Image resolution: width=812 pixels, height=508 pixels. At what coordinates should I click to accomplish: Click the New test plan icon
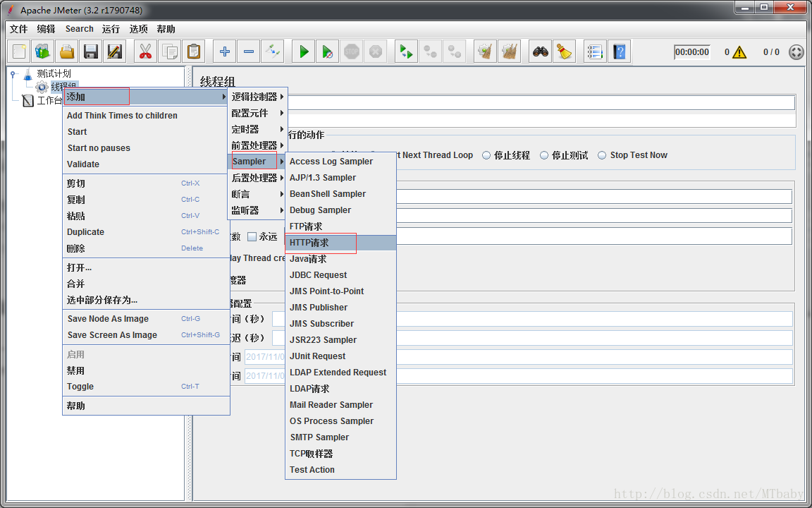coord(20,52)
